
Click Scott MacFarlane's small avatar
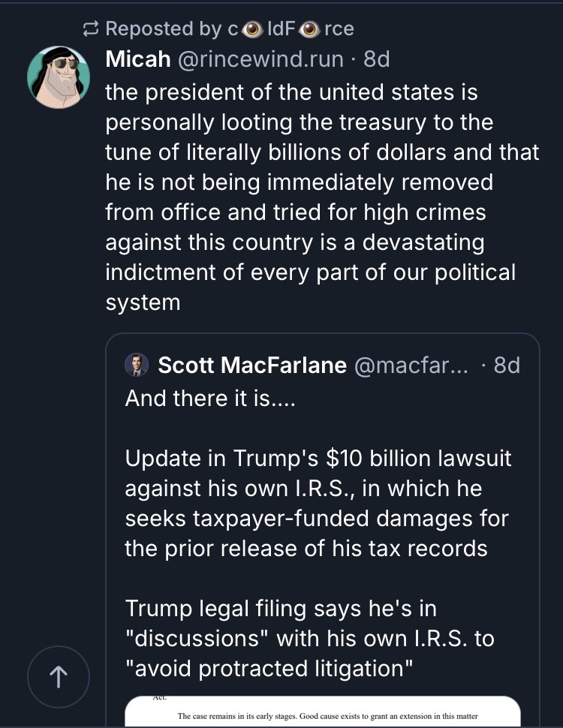[137, 366]
